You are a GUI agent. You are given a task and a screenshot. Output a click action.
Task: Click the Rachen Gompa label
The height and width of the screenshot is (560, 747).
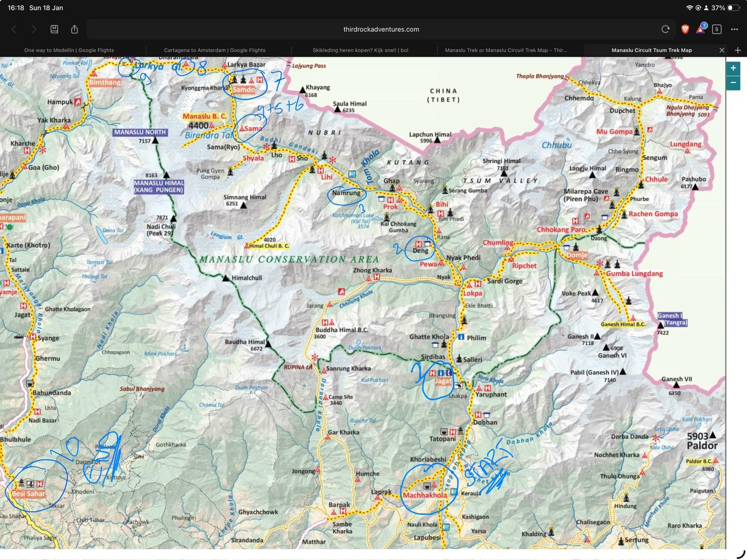pyautogui.click(x=653, y=214)
